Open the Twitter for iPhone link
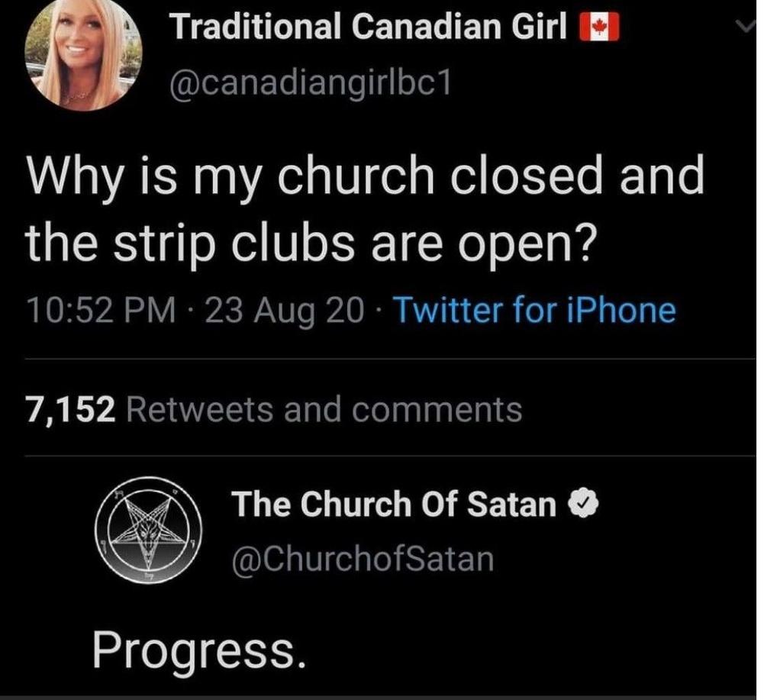764x700 pixels. pyautogui.click(x=533, y=311)
